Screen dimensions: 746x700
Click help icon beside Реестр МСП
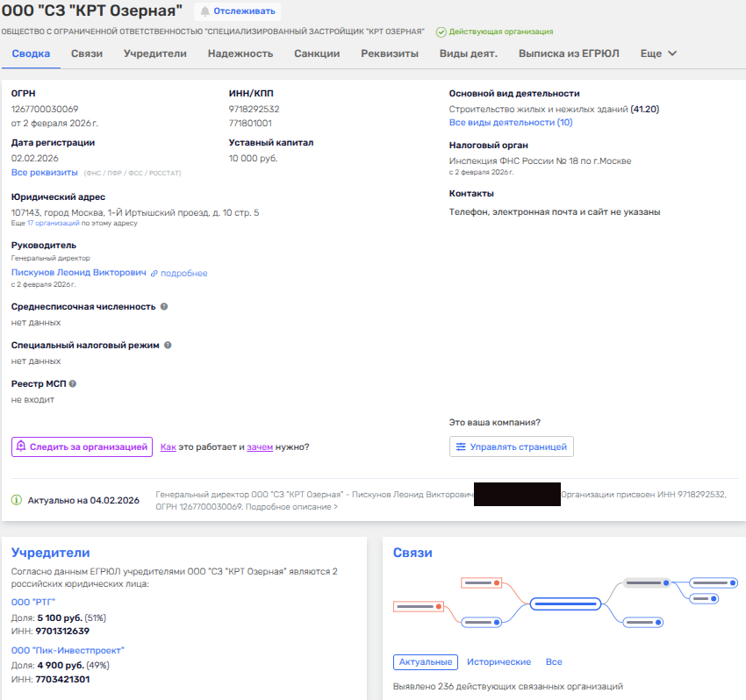(73, 383)
